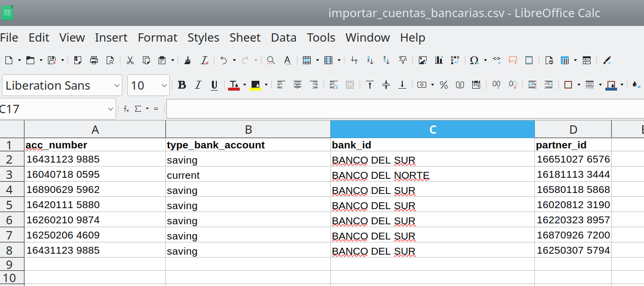Click the Format as Percent icon
The width and height of the screenshot is (644, 286).
444,85
